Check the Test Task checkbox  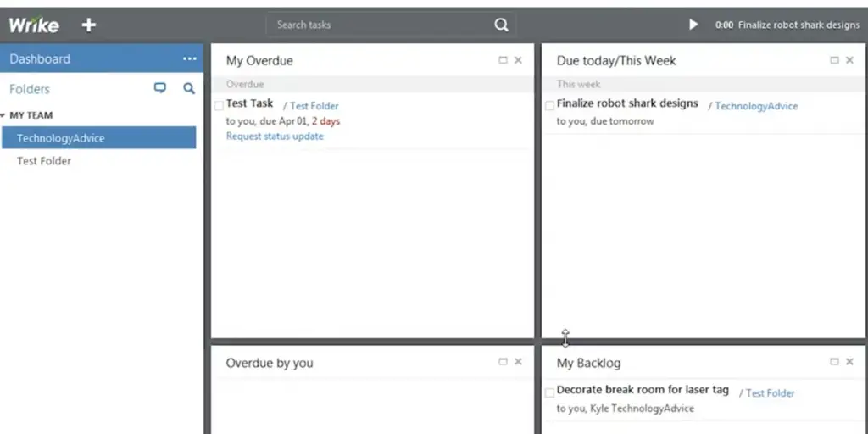pos(219,105)
